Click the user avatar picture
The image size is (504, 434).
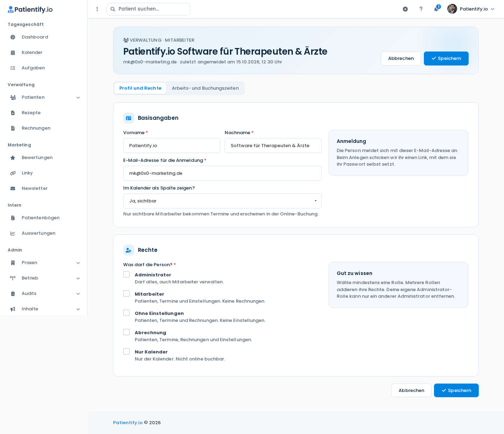pos(452,9)
